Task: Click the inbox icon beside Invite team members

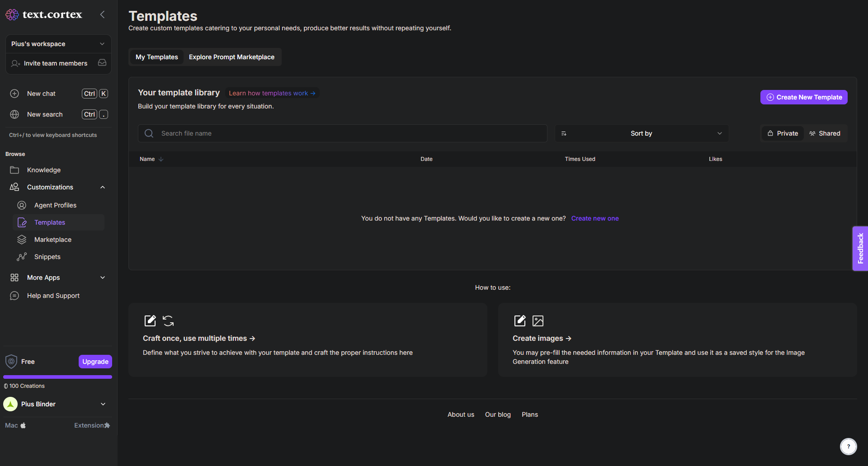Action: pyautogui.click(x=102, y=63)
